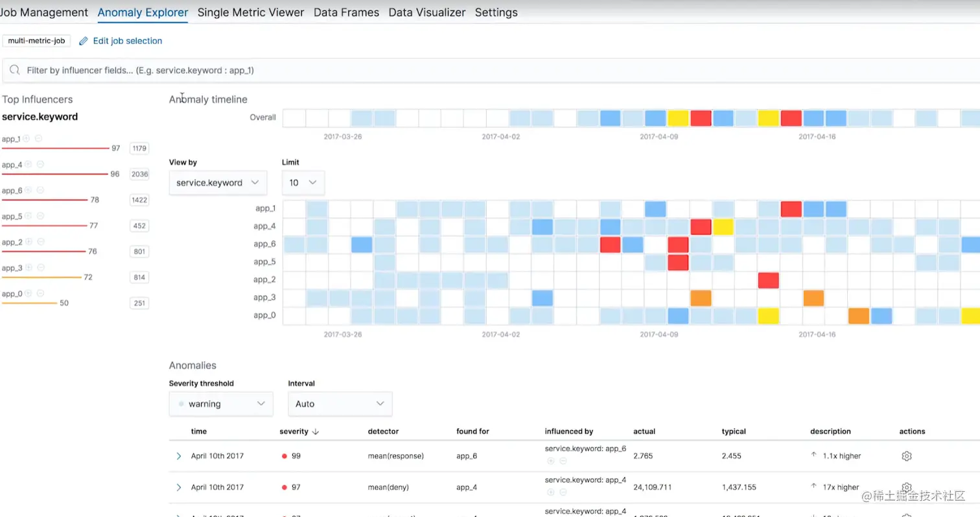Click the search magnifier icon in filter bar
980x517 pixels.
14,70
